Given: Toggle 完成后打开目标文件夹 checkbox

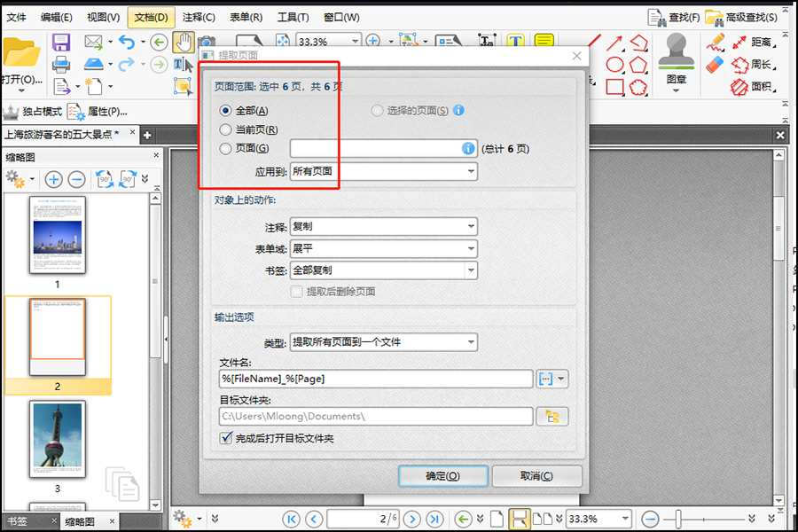Looking at the screenshot, I should click(x=226, y=438).
